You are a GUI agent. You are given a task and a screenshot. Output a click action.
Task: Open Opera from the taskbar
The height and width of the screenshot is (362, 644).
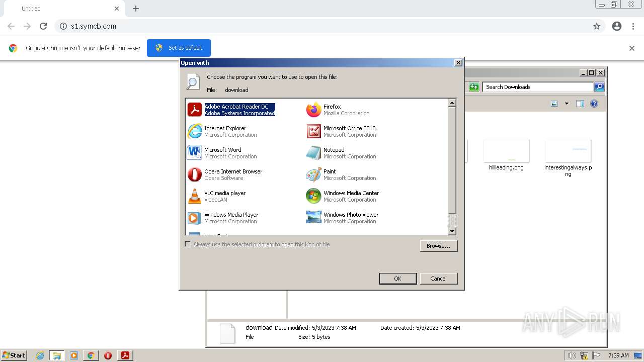[108, 355]
